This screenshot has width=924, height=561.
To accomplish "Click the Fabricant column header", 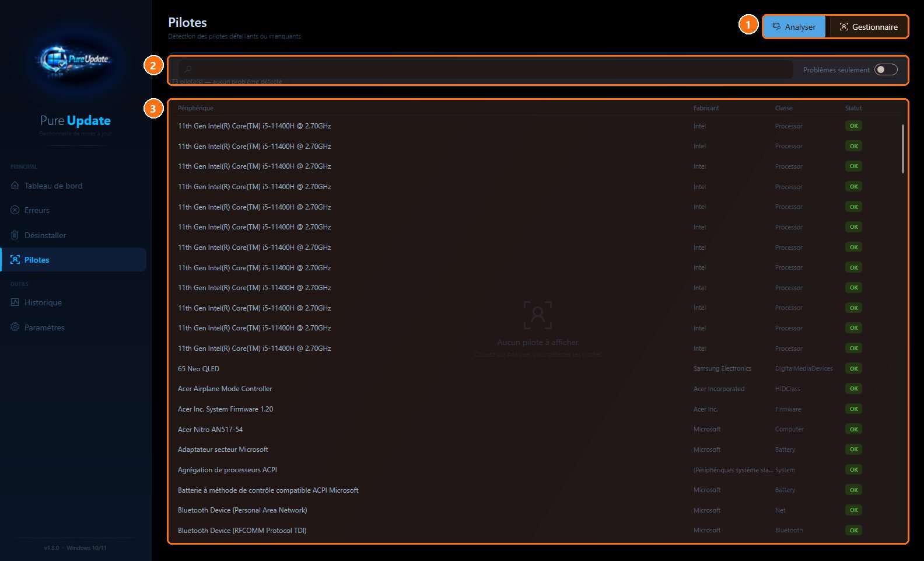I will pyautogui.click(x=706, y=108).
